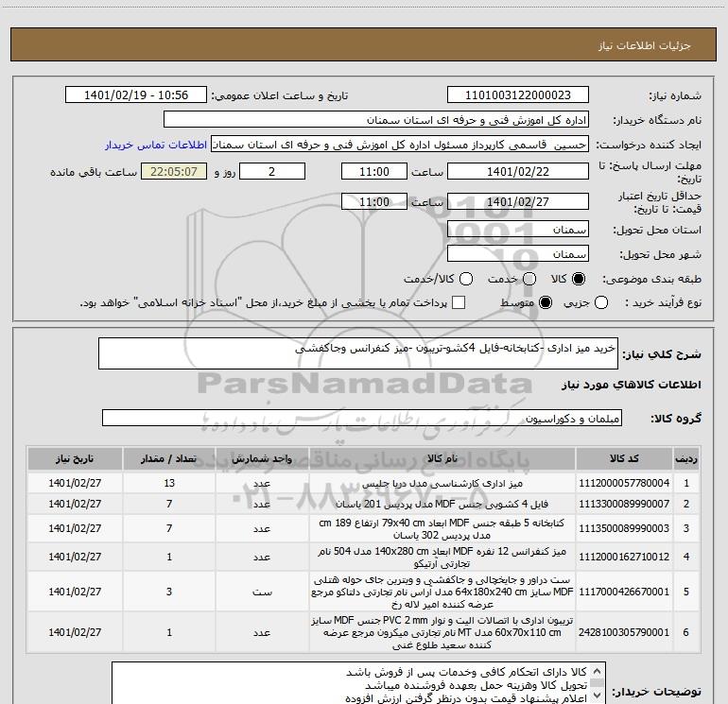Image resolution: width=728 pixels, height=704 pixels.
Task: Click the buyer notes text area
Action: coord(359,683)
